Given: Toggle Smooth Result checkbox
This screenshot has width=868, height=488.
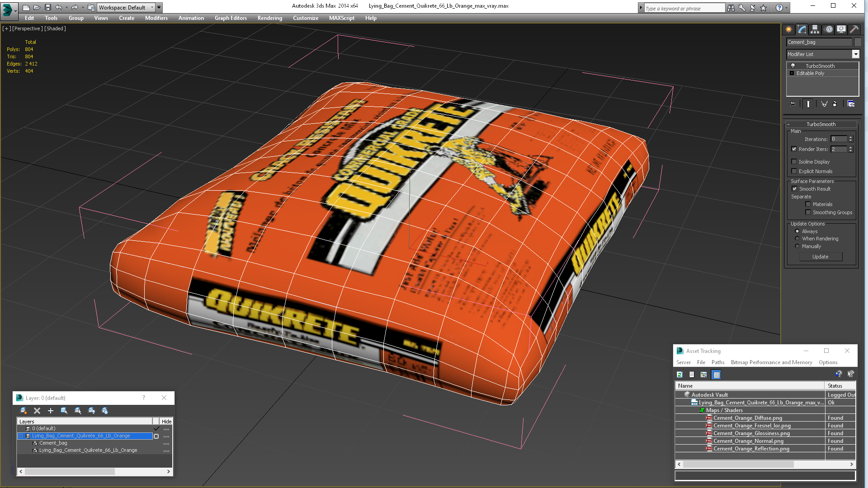Looking at the screenshot, I should pos(795,189).
